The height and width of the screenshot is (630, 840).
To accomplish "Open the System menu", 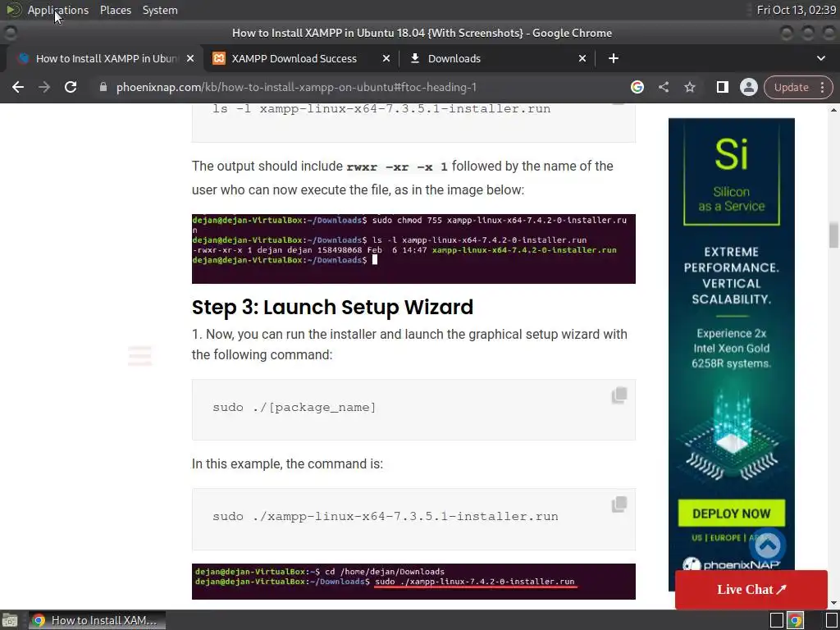I will point(160,10).
